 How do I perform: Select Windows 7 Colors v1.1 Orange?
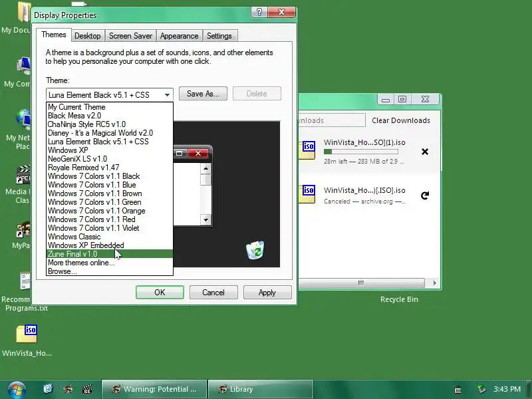(x=110, y=211)
